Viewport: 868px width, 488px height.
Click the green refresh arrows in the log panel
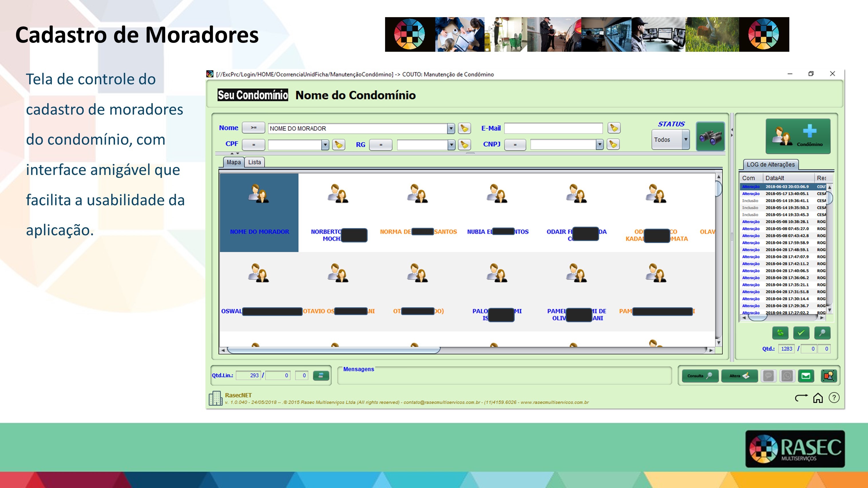coord(780,333)
